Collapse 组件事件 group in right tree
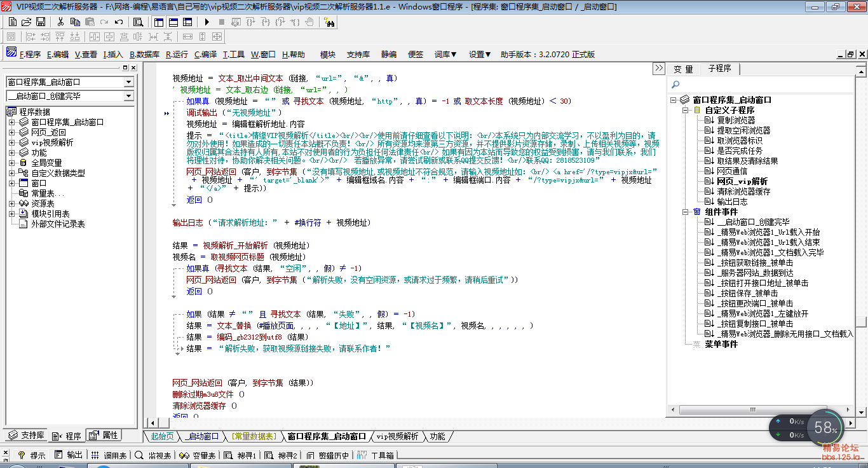 (686, 212)
